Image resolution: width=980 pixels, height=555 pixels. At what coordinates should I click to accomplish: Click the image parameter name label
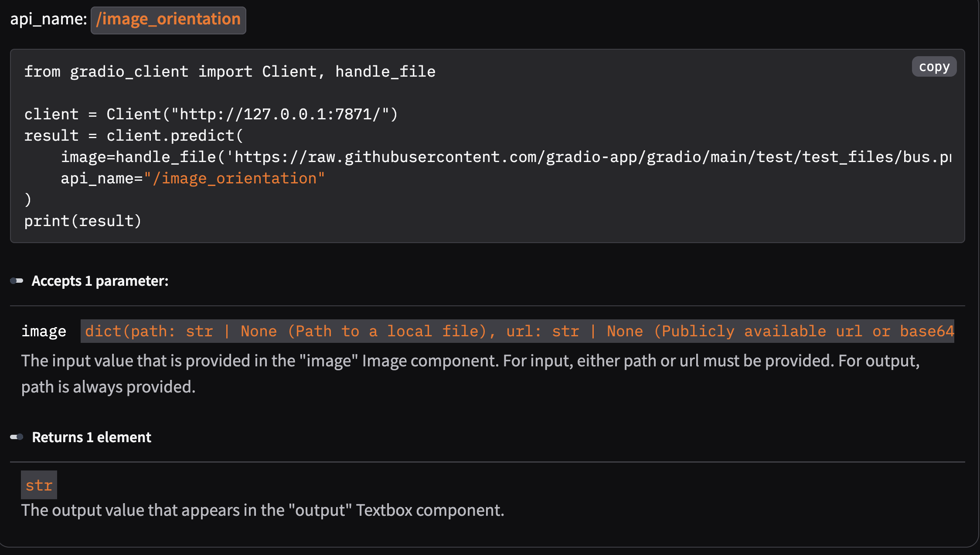point(44,331)
